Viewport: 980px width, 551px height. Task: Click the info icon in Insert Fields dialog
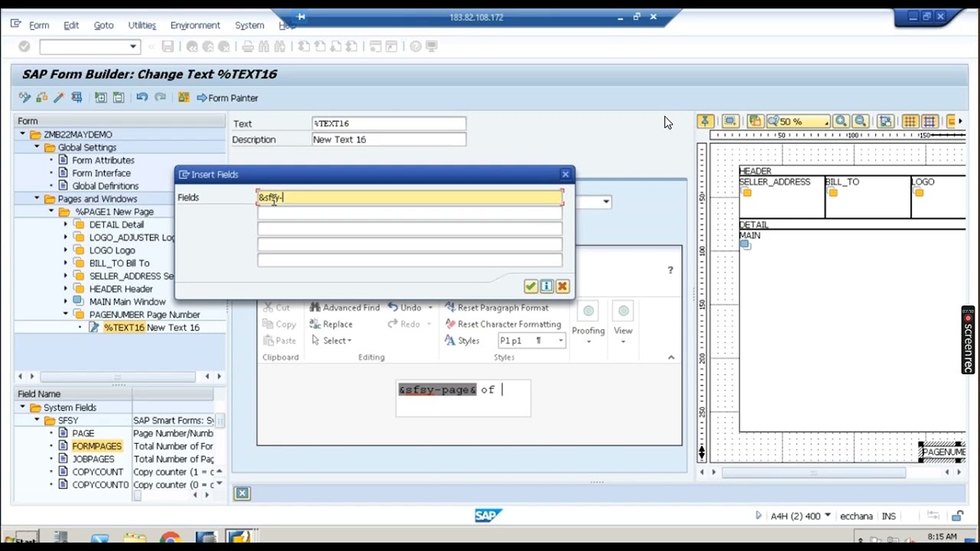coord(547,286)
